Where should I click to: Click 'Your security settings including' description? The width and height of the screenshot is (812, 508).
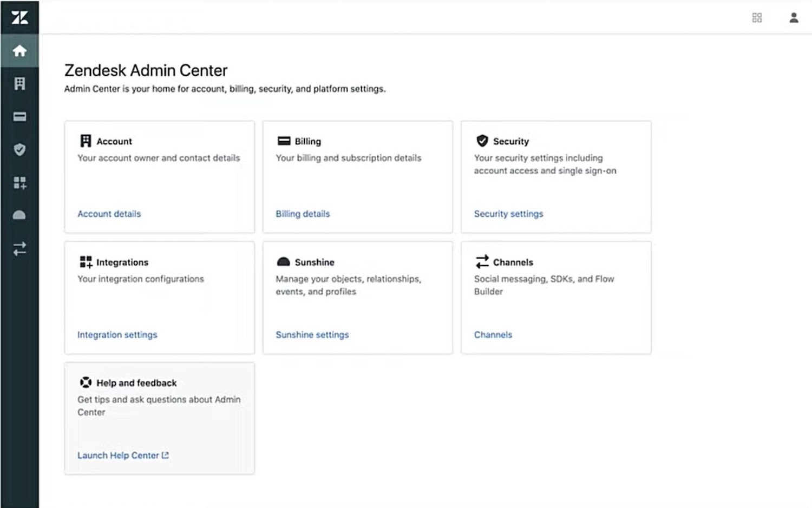click(x=545, y=164)
